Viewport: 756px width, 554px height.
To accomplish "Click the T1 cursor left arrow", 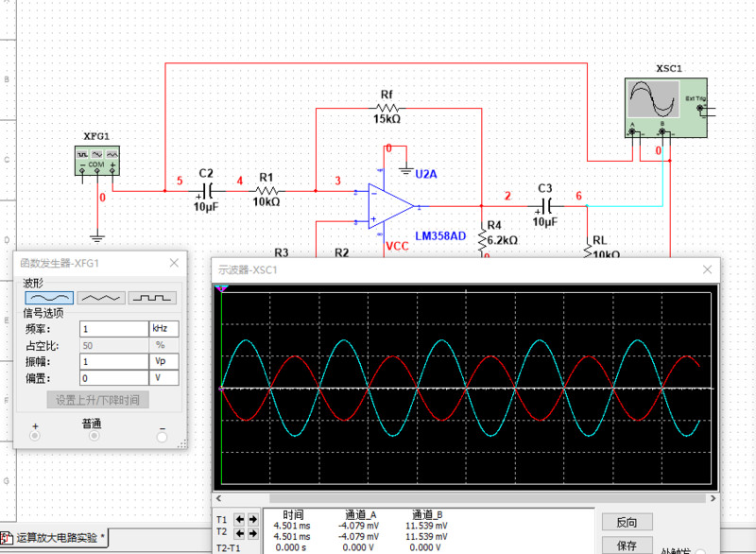I will coord(239,519).
